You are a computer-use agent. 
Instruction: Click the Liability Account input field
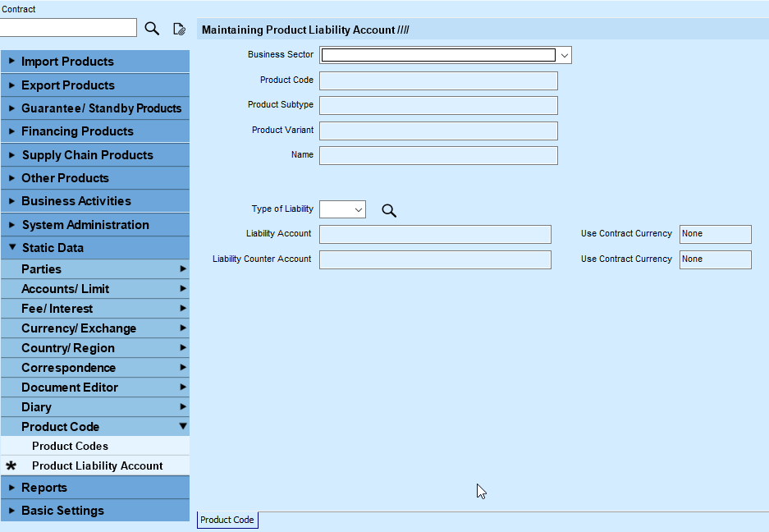435,235
